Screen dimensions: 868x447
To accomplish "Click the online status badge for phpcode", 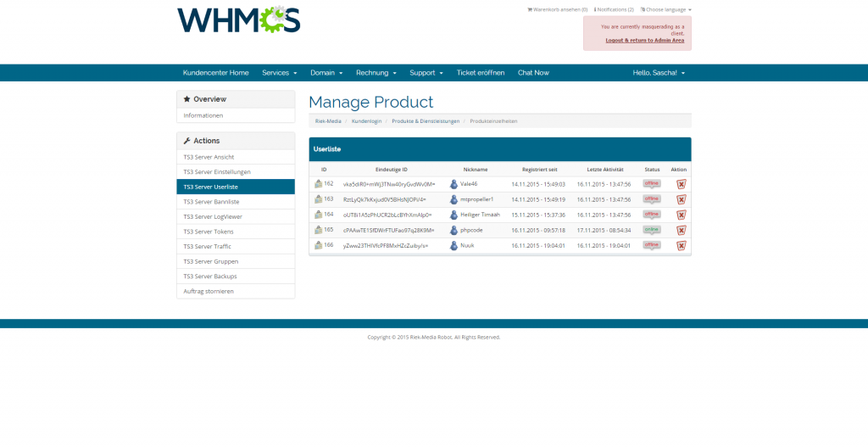I will pyautogui.click(x=651, y=230).
